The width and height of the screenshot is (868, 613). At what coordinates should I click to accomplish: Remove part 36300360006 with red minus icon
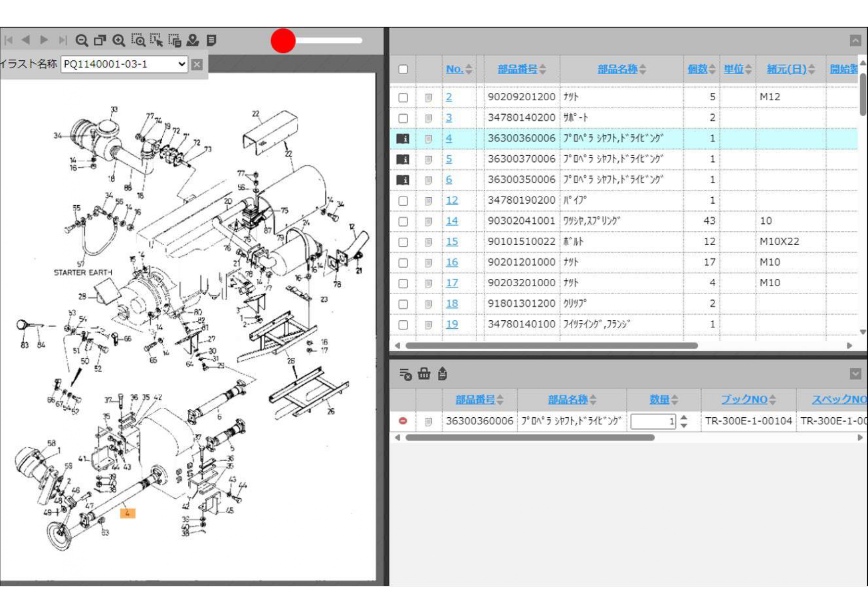[x=403, y=421]
